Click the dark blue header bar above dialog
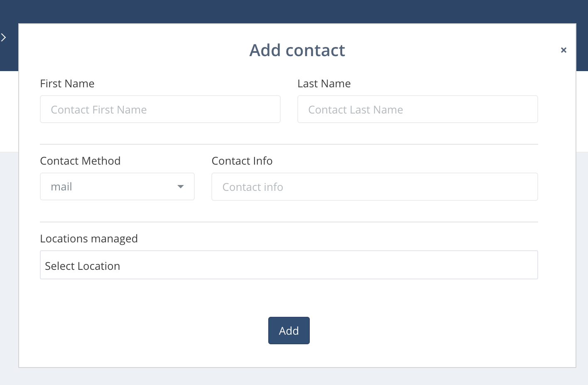 (291, 11)
